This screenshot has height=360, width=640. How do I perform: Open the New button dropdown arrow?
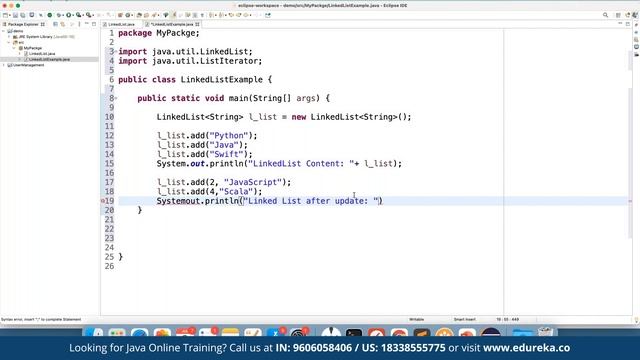pyautogui.click(x=10, y=15)
